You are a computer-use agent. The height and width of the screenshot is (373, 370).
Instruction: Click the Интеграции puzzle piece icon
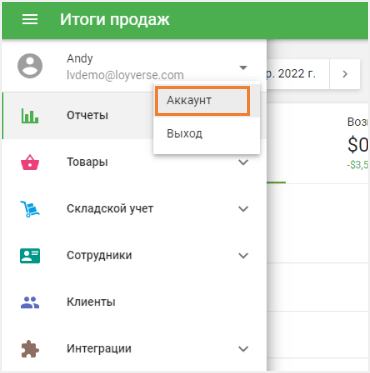point(30,349)
